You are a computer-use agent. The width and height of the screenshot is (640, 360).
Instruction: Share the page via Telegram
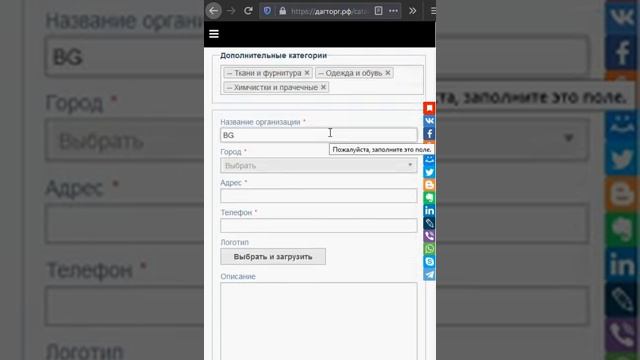click(x=429, y=274)
